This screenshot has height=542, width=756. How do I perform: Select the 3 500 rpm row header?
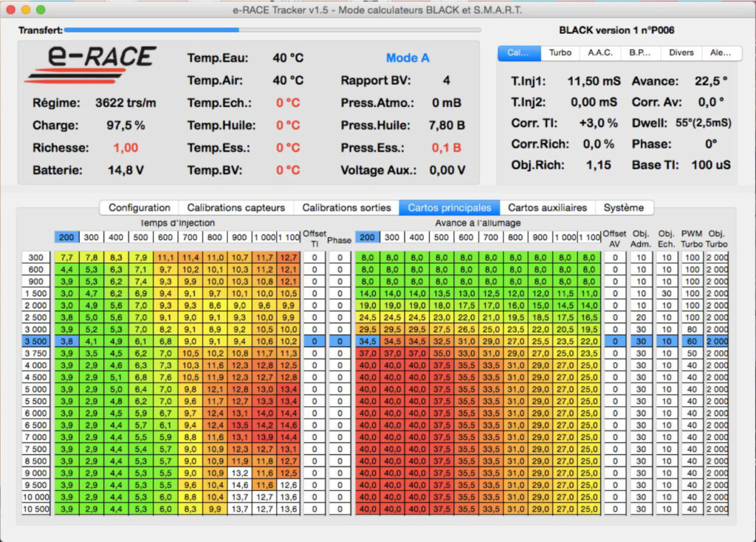35,341
